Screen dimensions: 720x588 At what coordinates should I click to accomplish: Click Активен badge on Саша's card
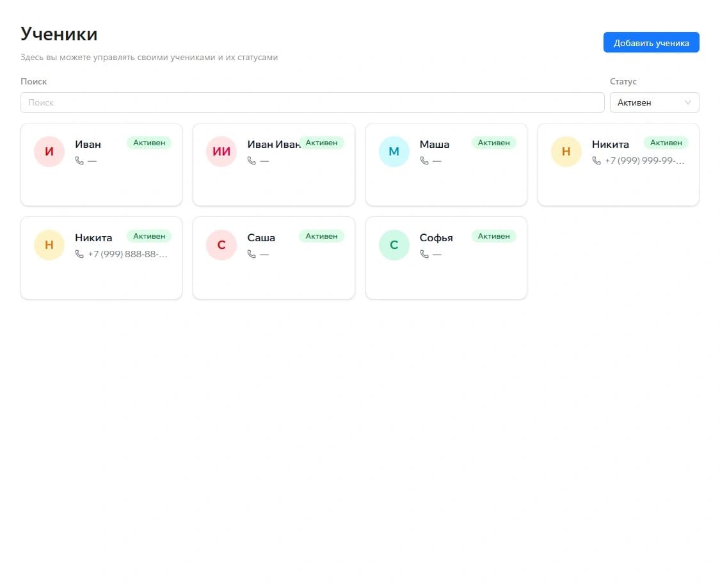tap(321, 236)
